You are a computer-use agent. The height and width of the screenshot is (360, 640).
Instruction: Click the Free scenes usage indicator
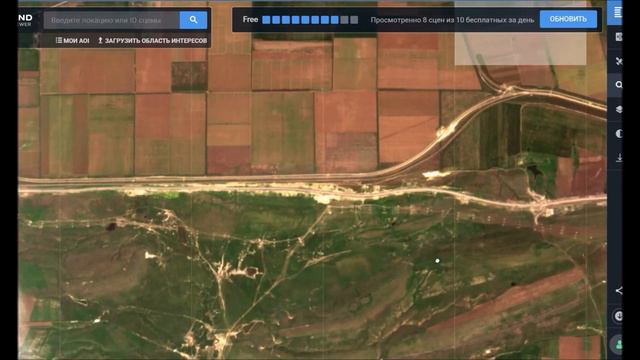point(300,20)
